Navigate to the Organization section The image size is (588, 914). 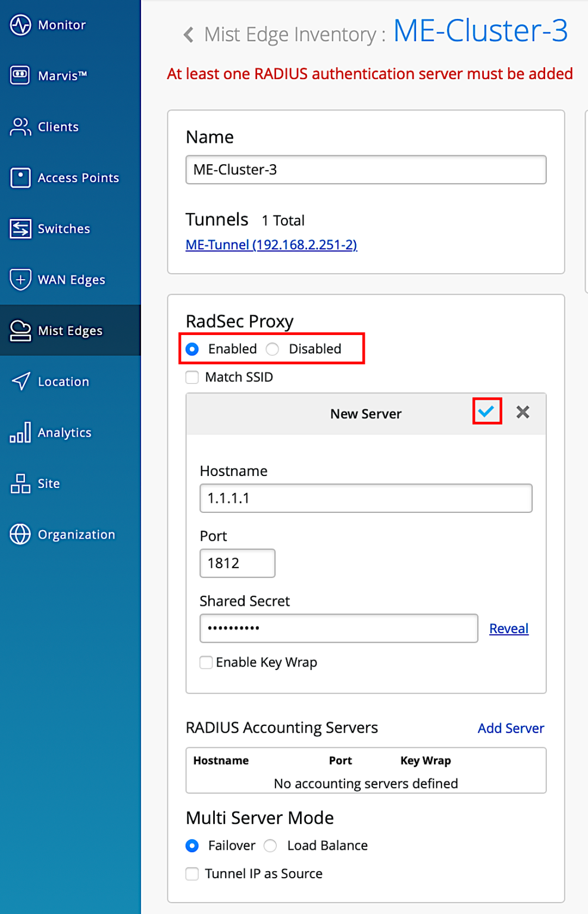click(x=76, y=534)
